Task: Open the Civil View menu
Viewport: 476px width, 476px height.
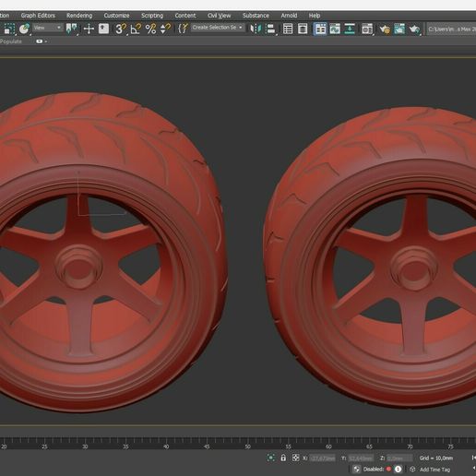Action: click(x=219, y=16)
